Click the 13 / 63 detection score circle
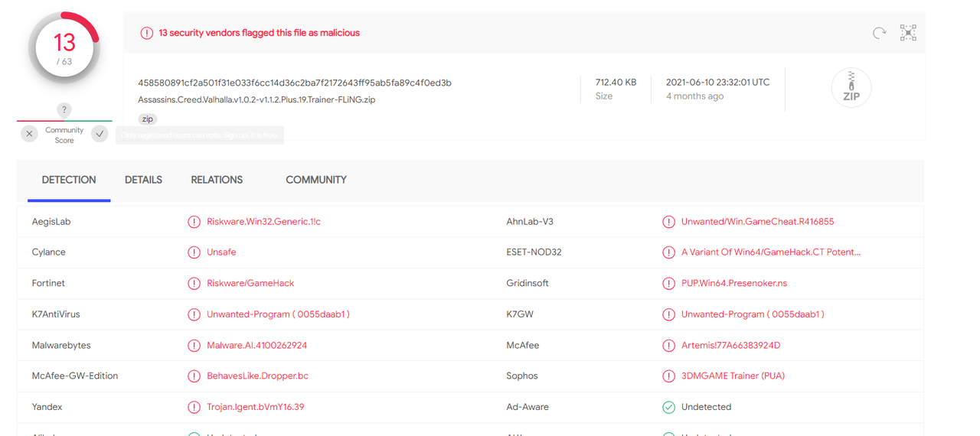Viewport: 980px width, 436px height. [x=64, y=48]
